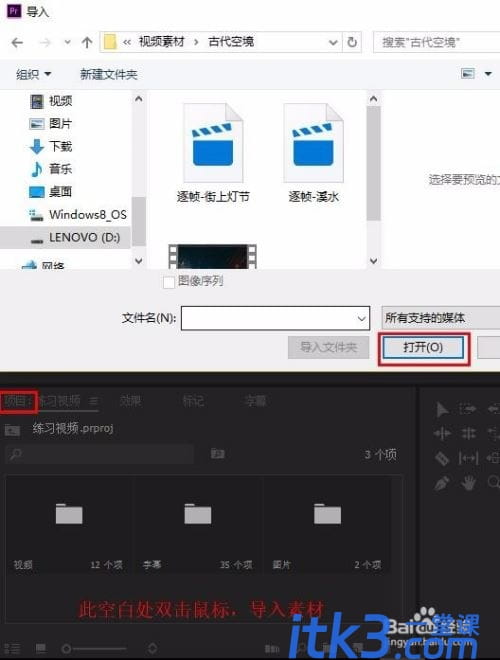500x660 pixels.
Task: Open recent locations dropdown arrow
Action: tap(67, 42)
